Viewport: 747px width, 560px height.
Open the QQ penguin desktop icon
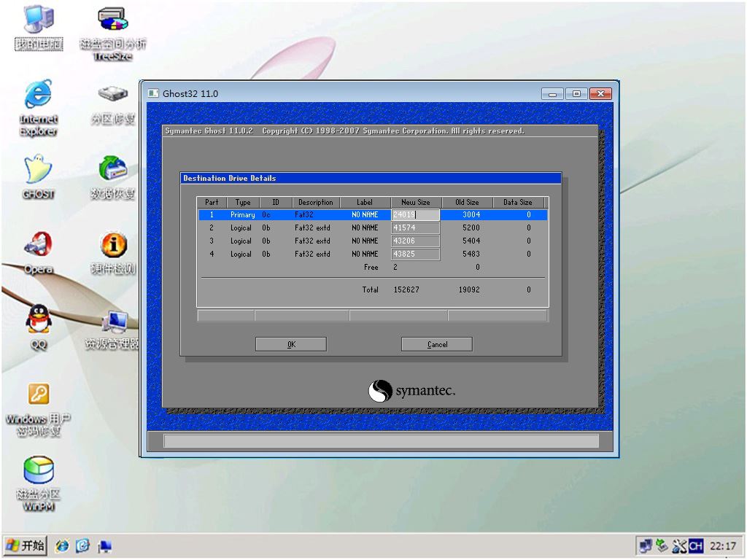coord(38,327)
